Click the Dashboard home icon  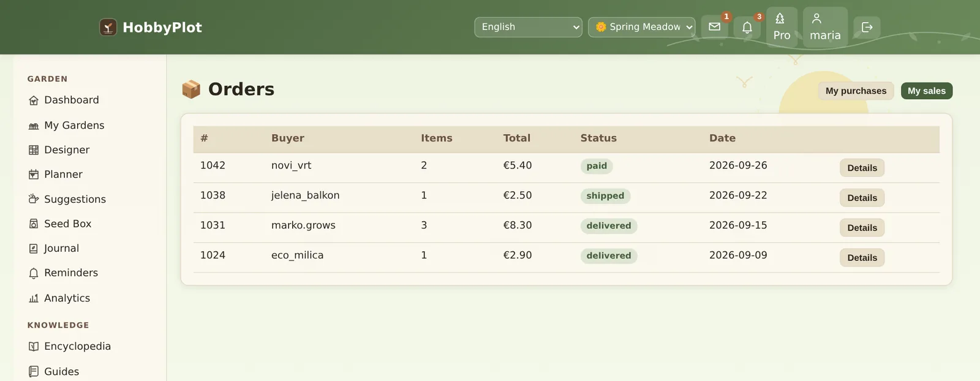(x=34, y=100)
